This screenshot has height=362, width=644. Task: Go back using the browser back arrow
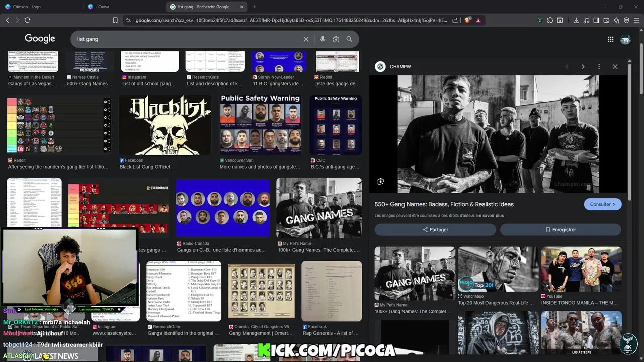point(7,20)
